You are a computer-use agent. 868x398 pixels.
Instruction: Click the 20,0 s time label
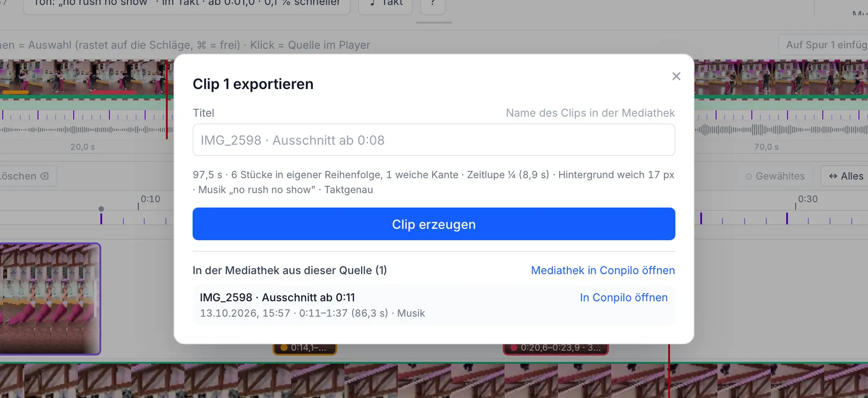[x=82, y=147]
